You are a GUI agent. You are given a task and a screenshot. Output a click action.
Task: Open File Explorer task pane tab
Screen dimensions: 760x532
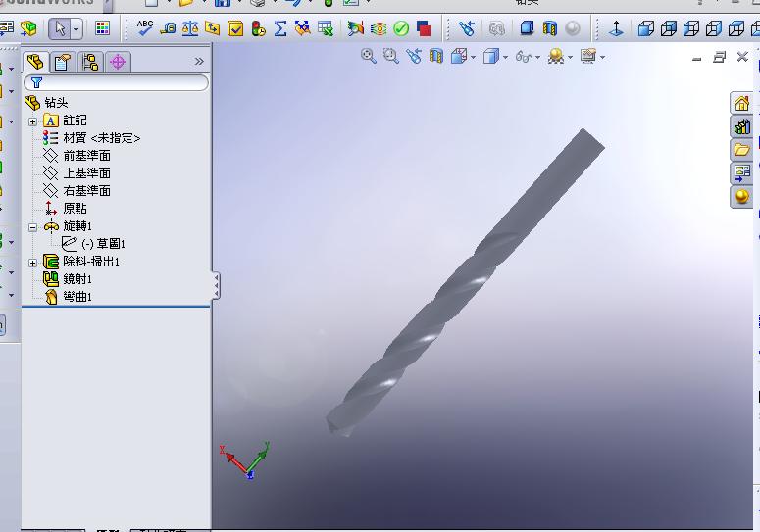click(x=741, y=150)
